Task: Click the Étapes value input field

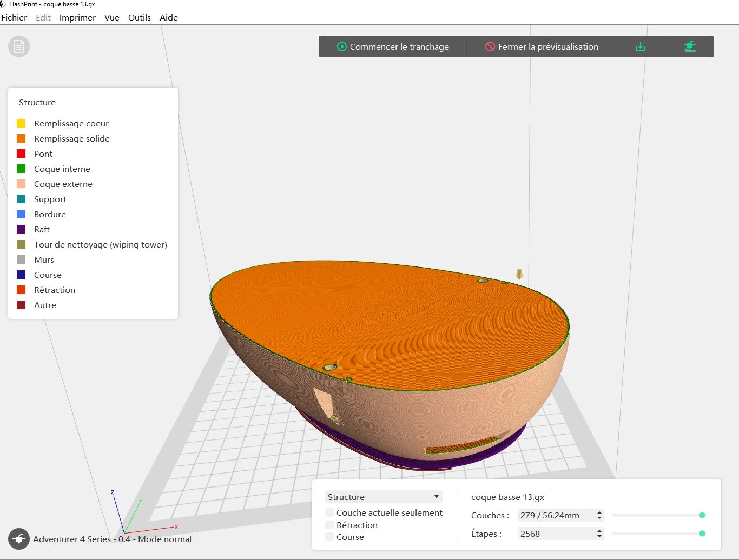Action: [556, 534]
